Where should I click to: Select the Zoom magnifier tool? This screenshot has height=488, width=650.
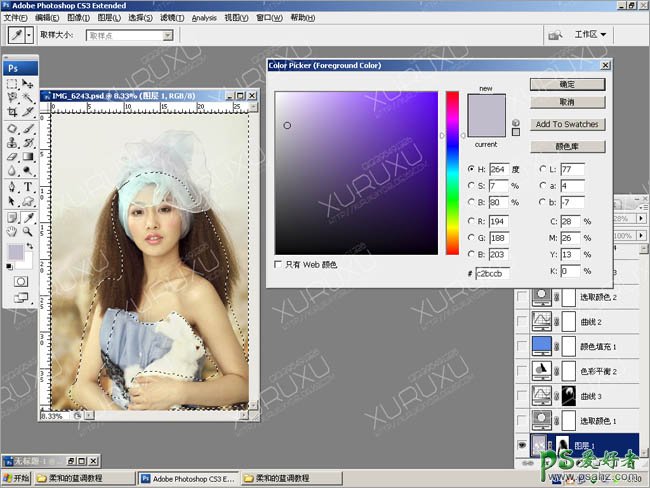(x=28, y=230)
